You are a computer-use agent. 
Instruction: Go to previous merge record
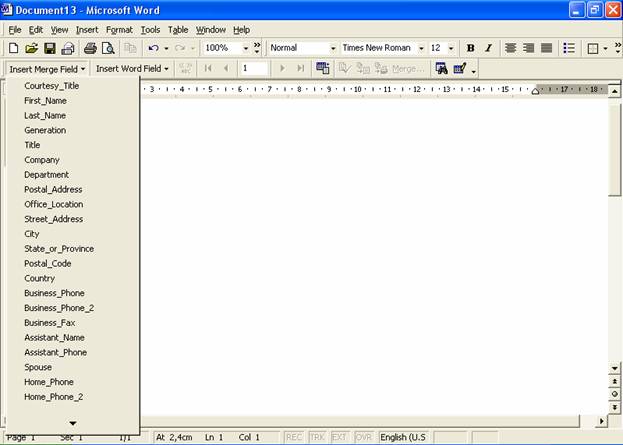pyautogui.click(x=226, y=68)
